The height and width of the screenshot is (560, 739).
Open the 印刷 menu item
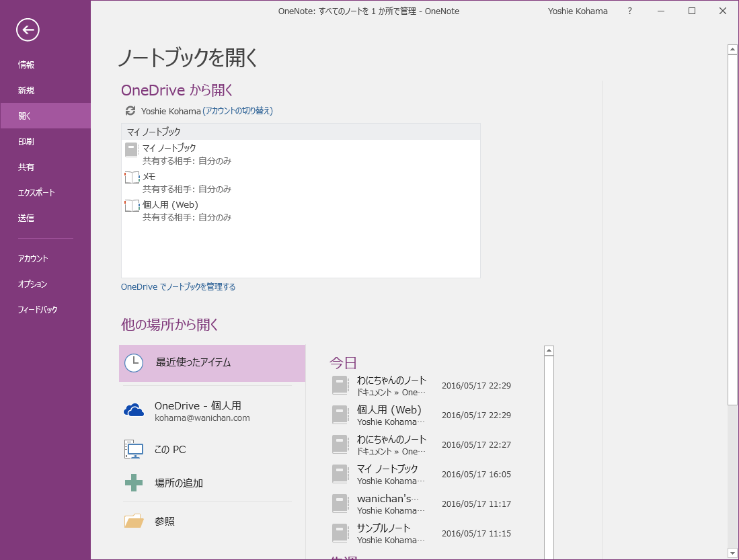point(45,141)
